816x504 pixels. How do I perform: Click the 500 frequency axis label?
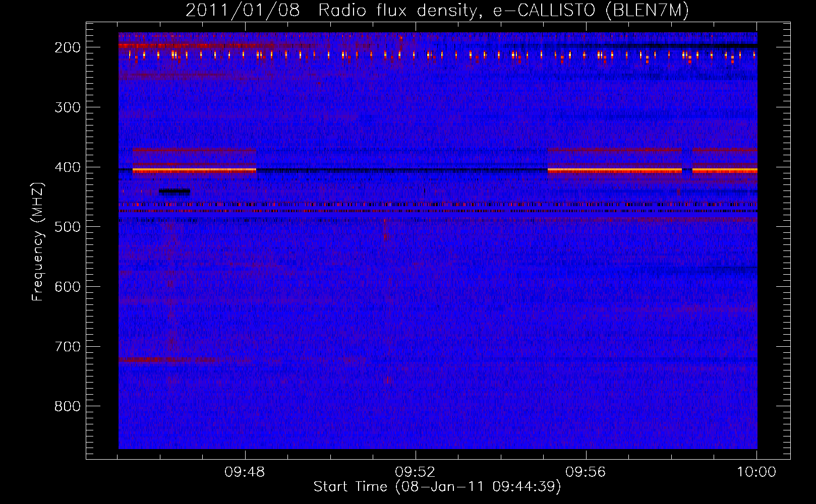point(68,227)
